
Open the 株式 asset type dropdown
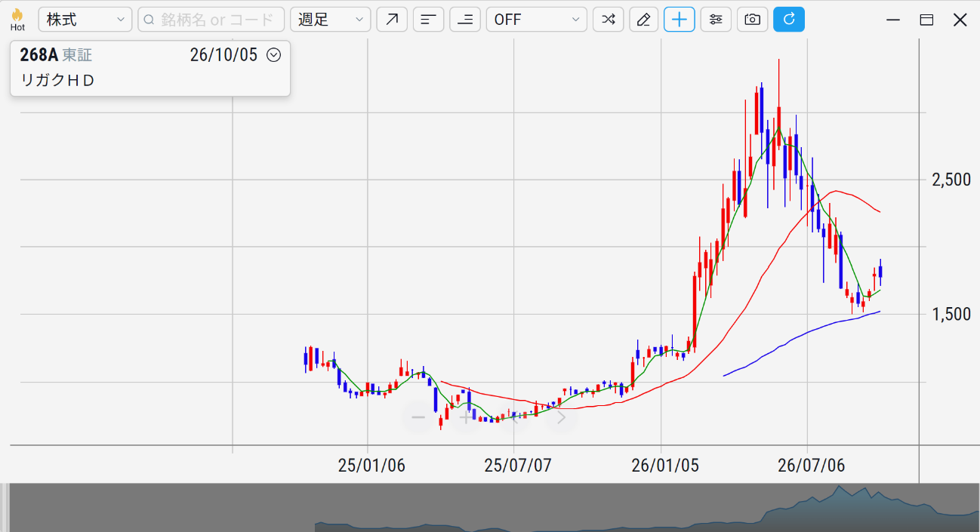tap(85, 20)
